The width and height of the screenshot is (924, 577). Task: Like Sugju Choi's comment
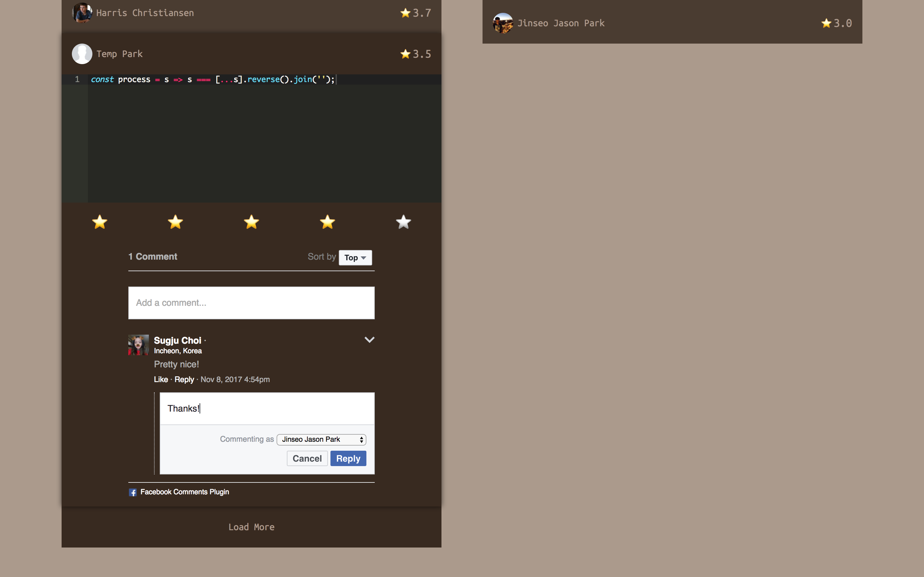tap(161, 379)
